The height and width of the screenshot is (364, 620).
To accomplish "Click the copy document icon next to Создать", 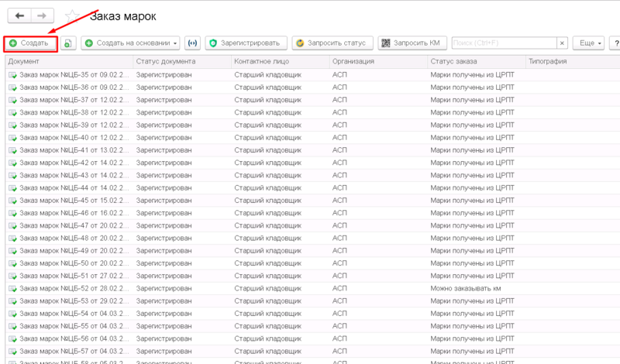I will pos(68,43).
